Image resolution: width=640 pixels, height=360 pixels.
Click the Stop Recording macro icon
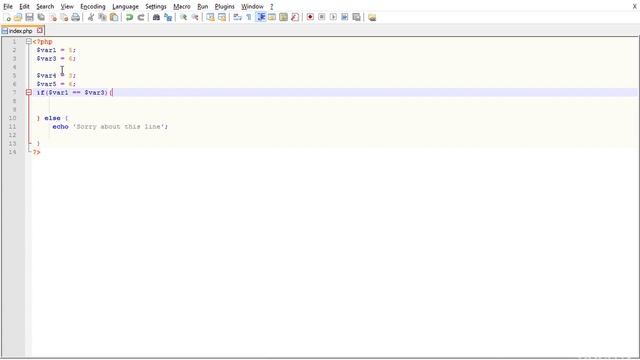pyautogui.click(x=322, y=17)
